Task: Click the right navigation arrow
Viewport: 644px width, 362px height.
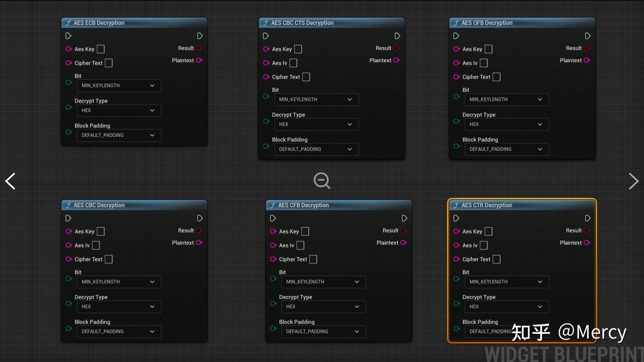Action: pyautogui.click(x=634, y=181)
